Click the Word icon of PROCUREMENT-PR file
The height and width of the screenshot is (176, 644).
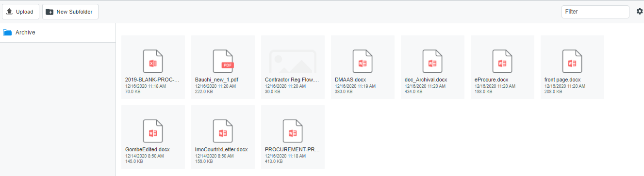click(x=293, y=131)
